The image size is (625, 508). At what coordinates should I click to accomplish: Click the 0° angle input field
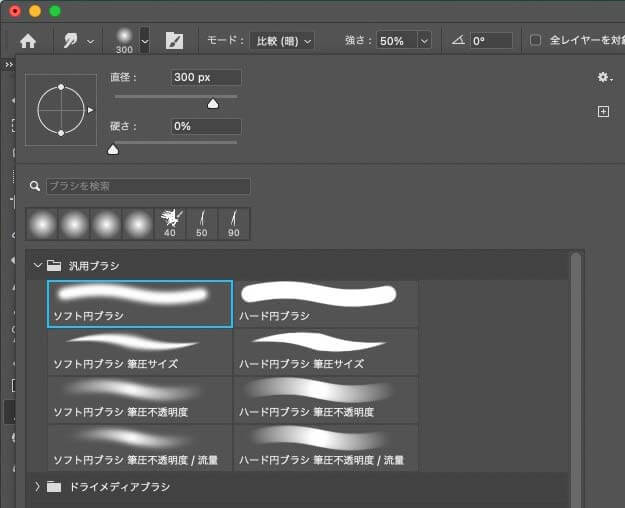point(491,41)
